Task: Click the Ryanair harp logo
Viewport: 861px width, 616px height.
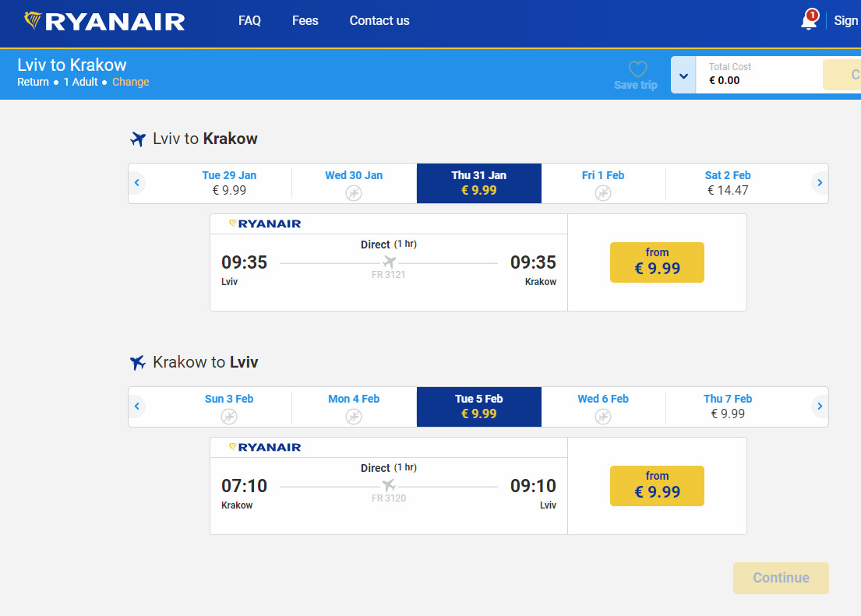Action: [34, 21]
